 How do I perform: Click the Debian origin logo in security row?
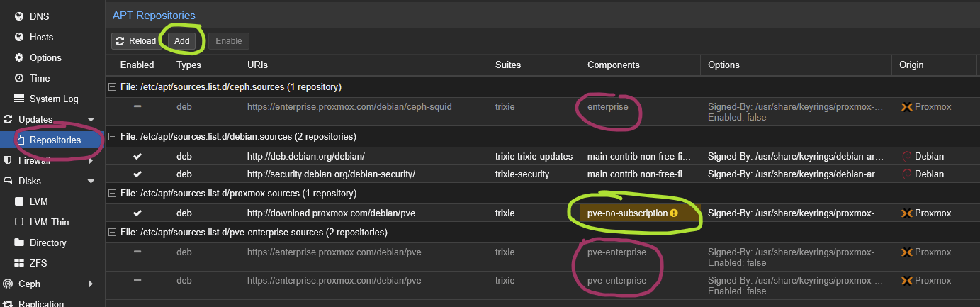point(906,174)
